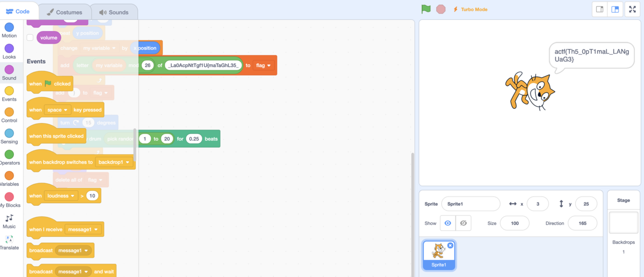The width and height of the screenshot is (644, 277).
Task: Open key dropdown in 'when space key pressed'
Action: tap(58, 110)
